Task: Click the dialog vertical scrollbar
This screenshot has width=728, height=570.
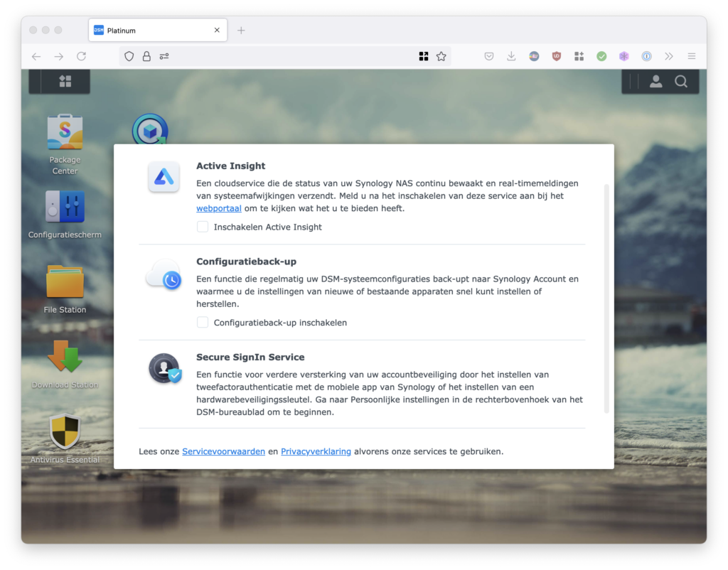Action: (x=606, y=299)
